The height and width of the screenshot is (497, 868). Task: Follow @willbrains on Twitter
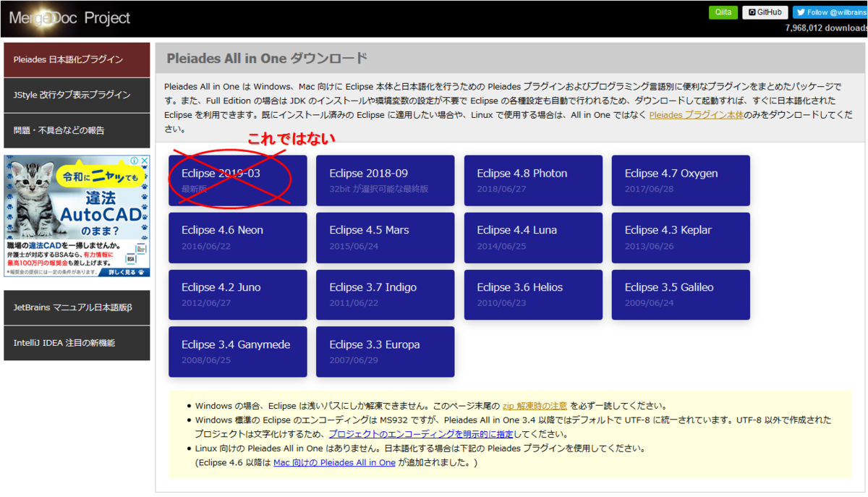pos(830,12)
